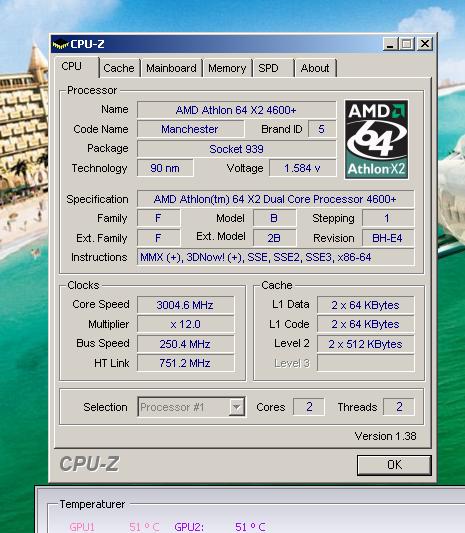Click the Threads value 2
465x533 pixels.
(399, 407)
